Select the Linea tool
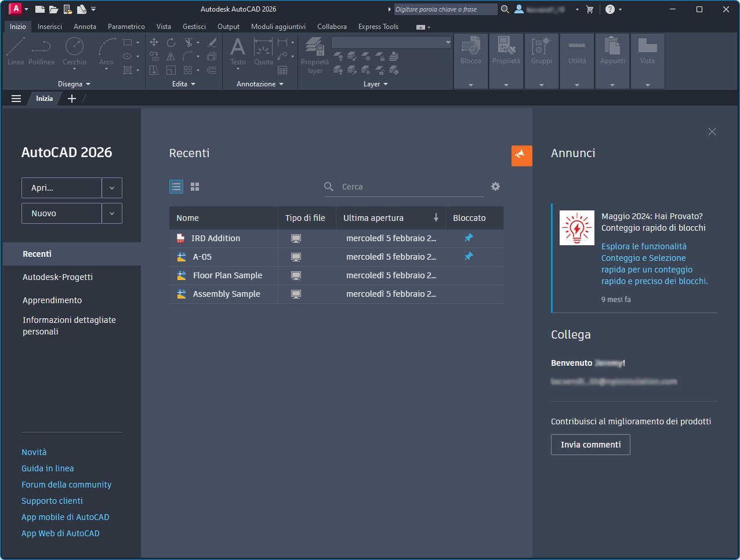 tap(16, 51)
